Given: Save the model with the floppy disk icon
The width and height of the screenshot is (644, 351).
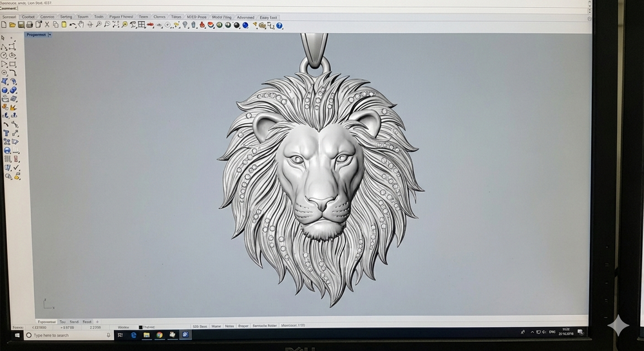Looking at the screenshot, I should click(x=21, y=25).
